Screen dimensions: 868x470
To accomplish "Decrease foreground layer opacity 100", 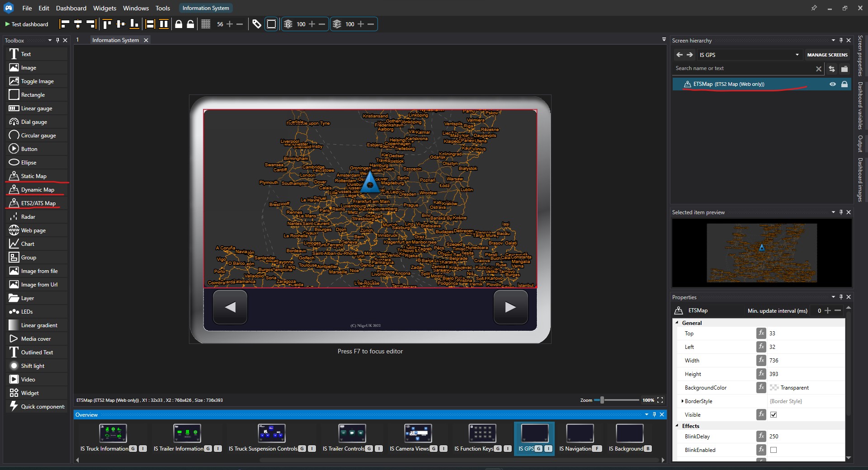I will pyautogui.click(x=371, y=24).
